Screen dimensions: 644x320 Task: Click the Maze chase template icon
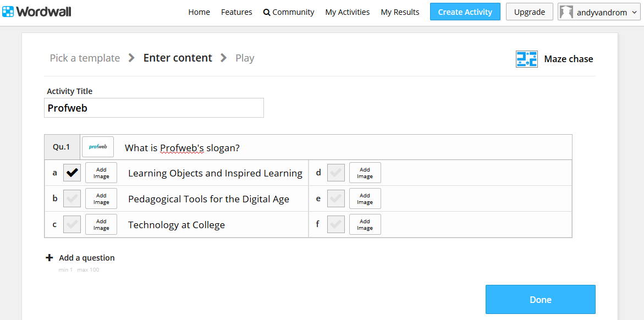pos(526,59)
